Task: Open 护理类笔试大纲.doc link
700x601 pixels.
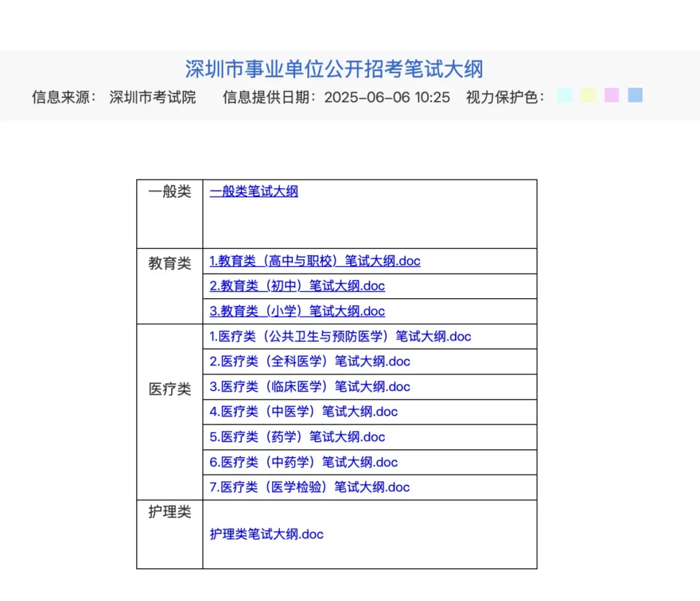Action: coord(266,534)
